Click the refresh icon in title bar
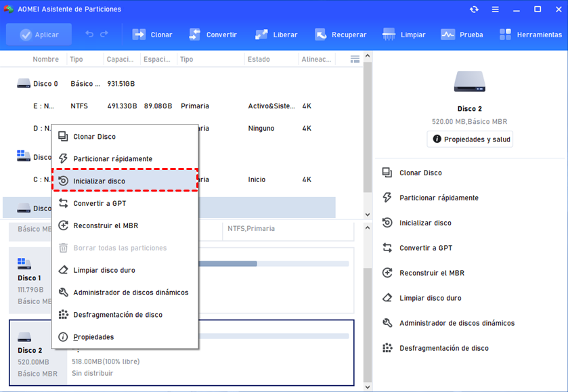 point(474,9)
